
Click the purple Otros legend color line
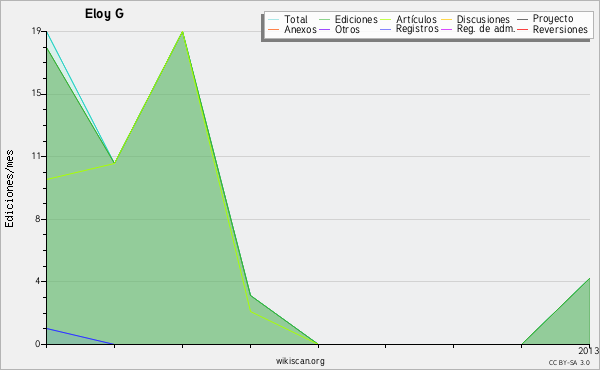(324, 29)
